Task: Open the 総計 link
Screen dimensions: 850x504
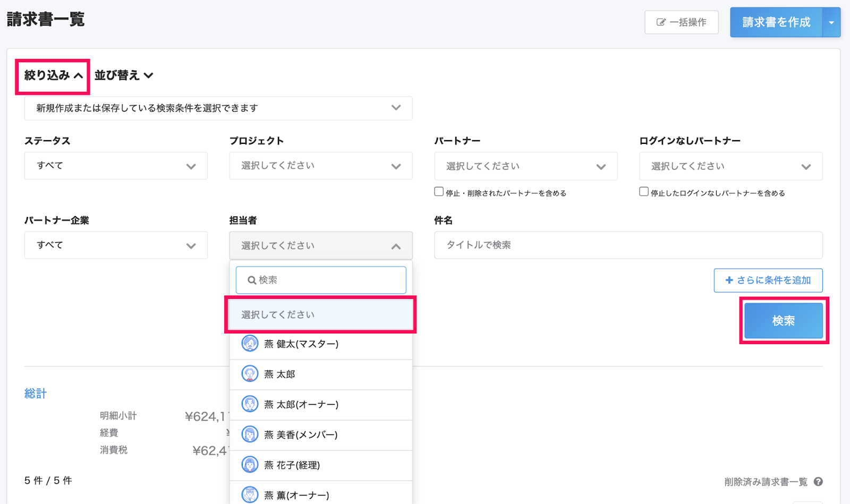Action: pos(36,394)
